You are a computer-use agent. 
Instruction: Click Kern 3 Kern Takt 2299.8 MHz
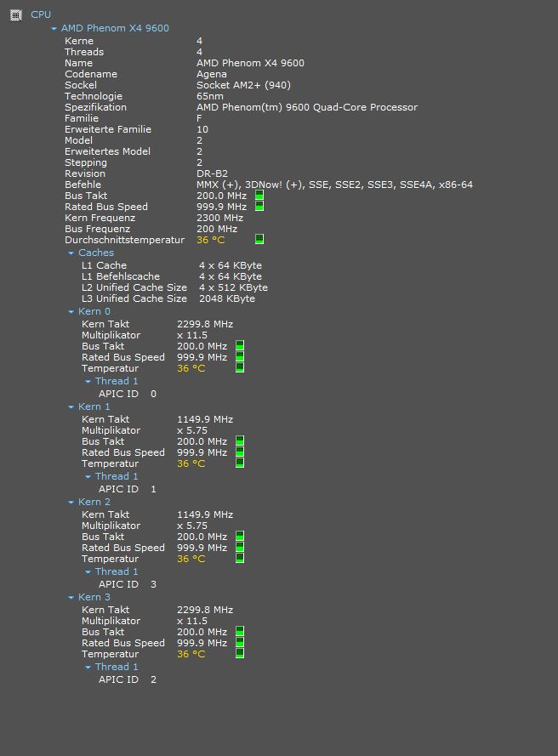(205, 610)
